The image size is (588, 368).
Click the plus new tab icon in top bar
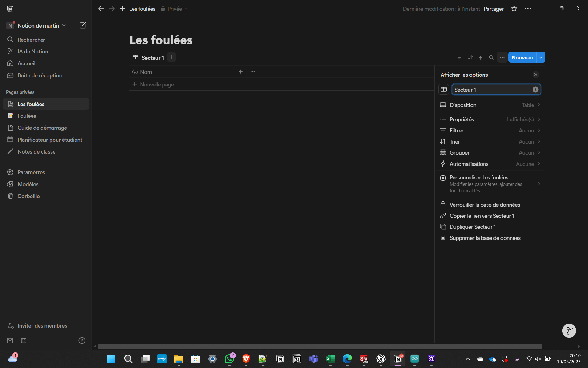pyautogui.click(x=123, y=9)
